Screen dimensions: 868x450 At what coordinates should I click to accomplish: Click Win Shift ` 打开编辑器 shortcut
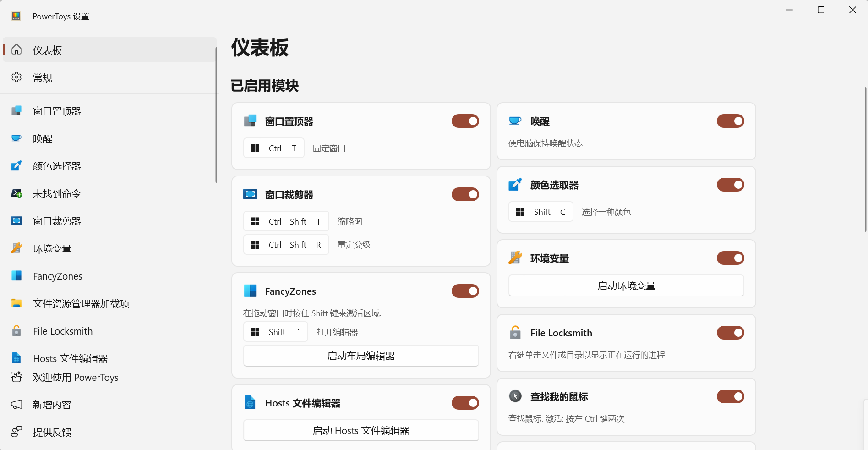[276, 332]
